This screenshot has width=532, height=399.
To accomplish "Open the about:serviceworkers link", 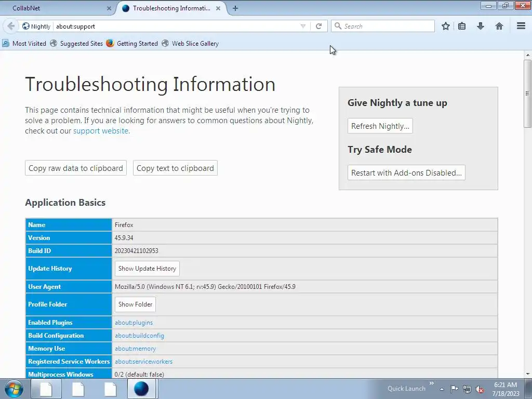I will 143,362.
